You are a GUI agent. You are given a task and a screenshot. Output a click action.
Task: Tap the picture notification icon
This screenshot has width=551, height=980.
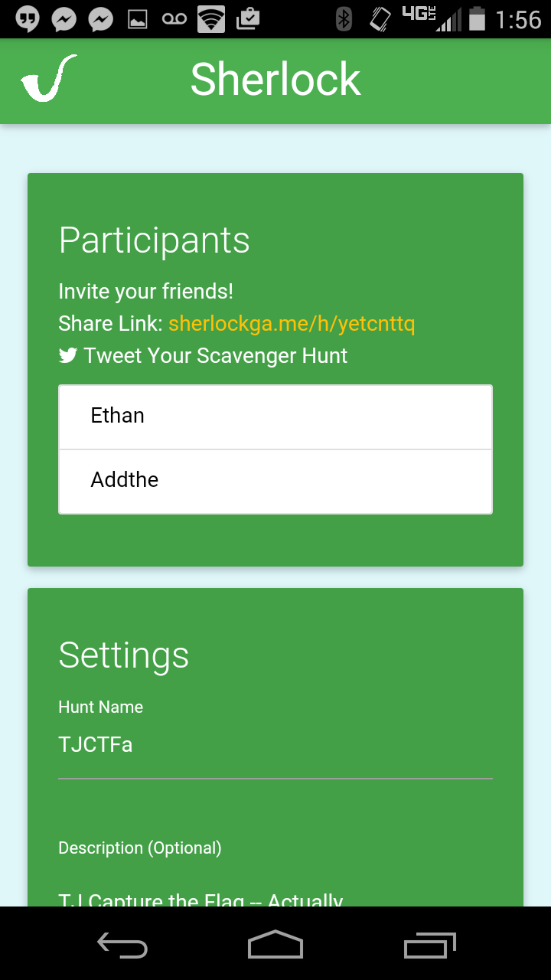click(138, 20)
